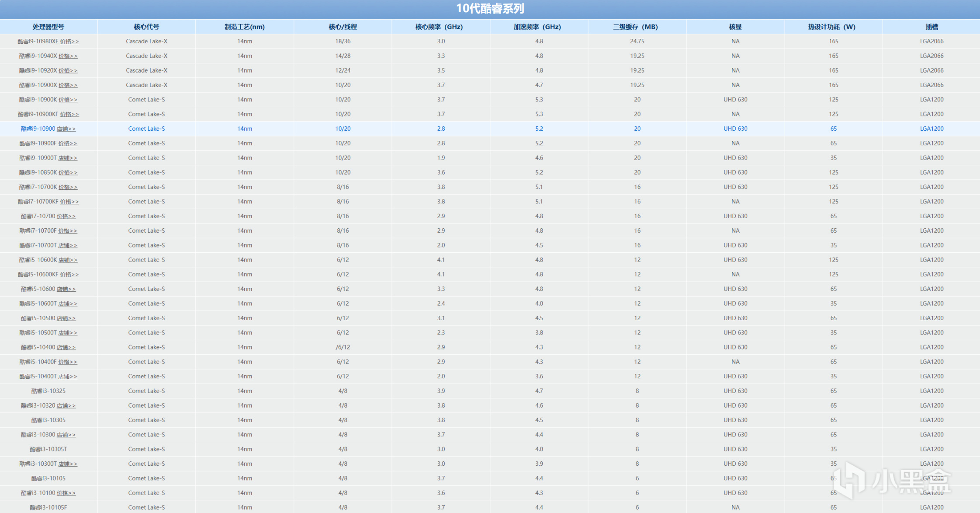
Task: Click the 24.75 cache value cell
Action: coord(637,42)
